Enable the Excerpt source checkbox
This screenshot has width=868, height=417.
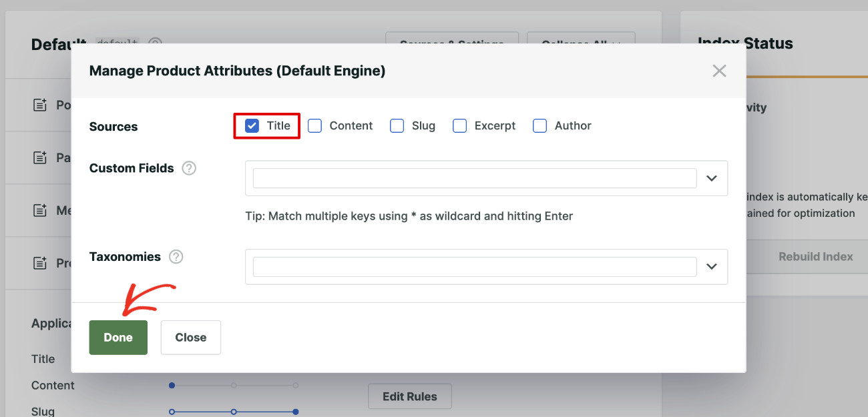tap(459, 125)
